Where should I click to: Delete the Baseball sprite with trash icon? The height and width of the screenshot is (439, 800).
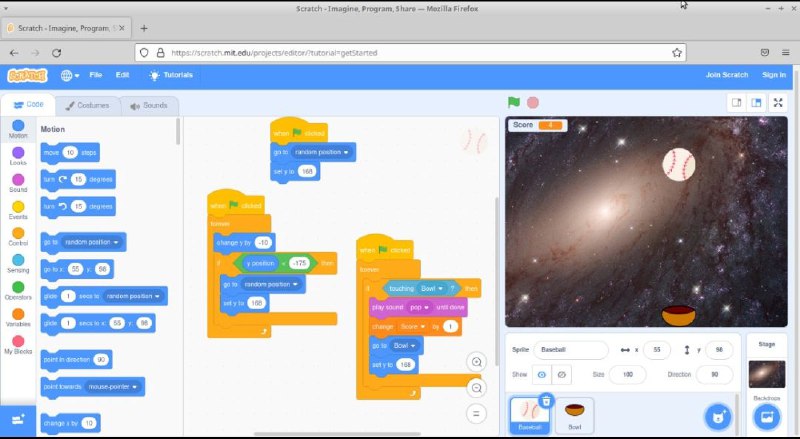(x=546, y=401)
